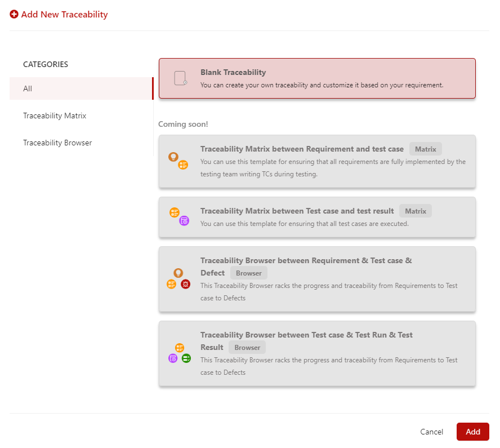Select Traceability Matrix between Test case and test result
The width and height of the screenshot is (500, 448).
tap(317, 218)
